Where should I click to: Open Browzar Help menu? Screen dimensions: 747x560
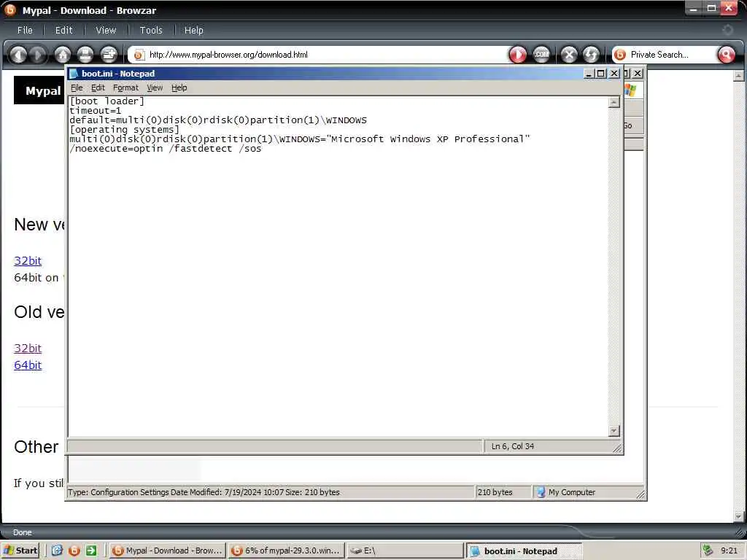[193, 30]
